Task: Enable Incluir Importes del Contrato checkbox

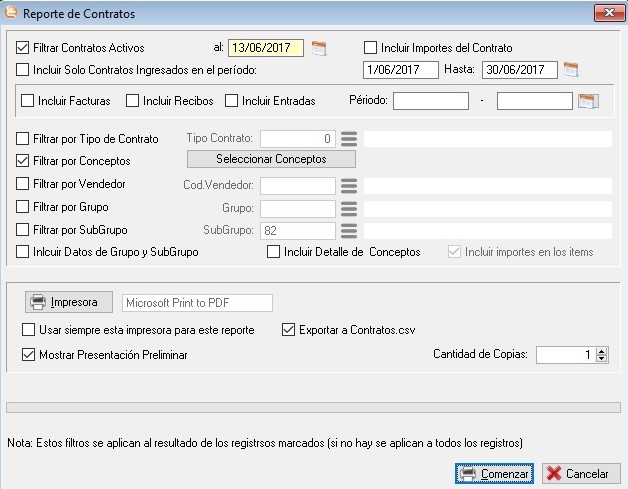Action: [x=370, y=47]
